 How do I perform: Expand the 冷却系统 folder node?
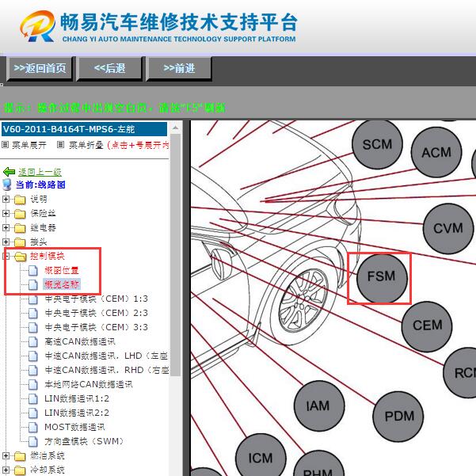tap(6, 470)
